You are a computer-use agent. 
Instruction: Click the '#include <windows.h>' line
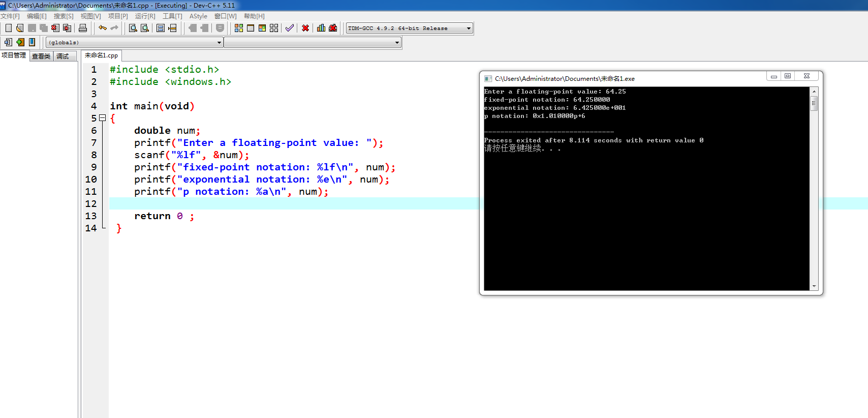click(x=171, y=82)
